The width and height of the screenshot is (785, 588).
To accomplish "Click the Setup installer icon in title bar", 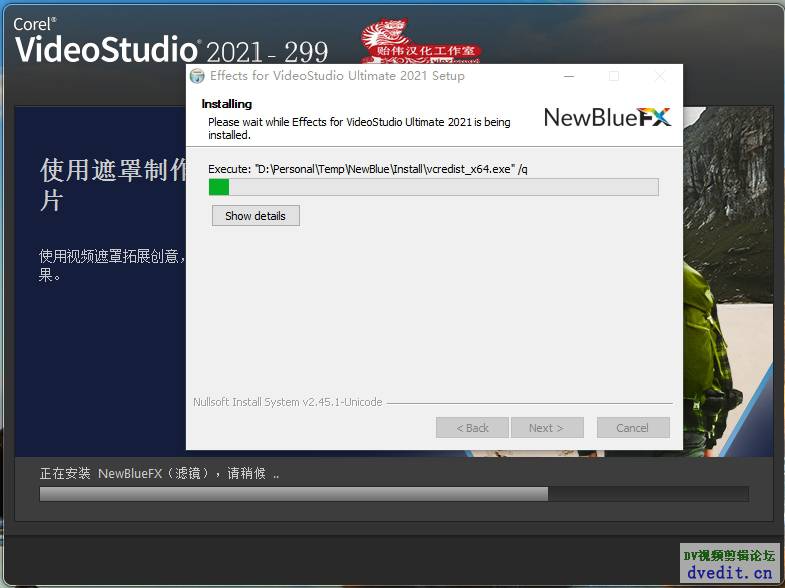I will point(197,76).
